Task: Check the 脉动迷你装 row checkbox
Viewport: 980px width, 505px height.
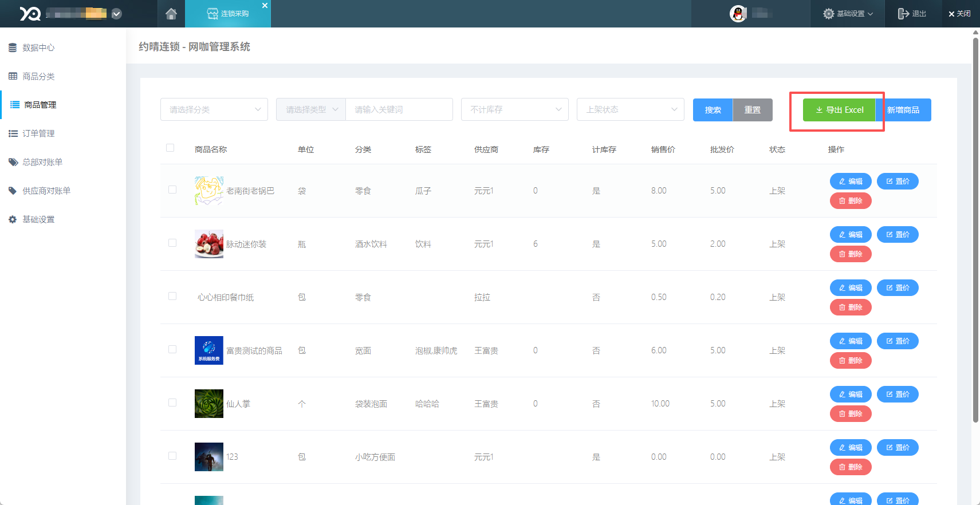Action: (x=172, y=243)
